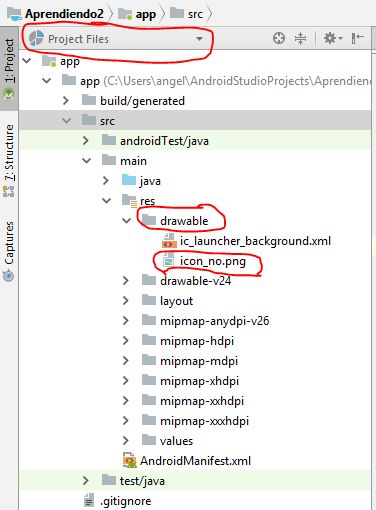Expand the drawable-v24 folder
The image size is (376, 510).
126,281
